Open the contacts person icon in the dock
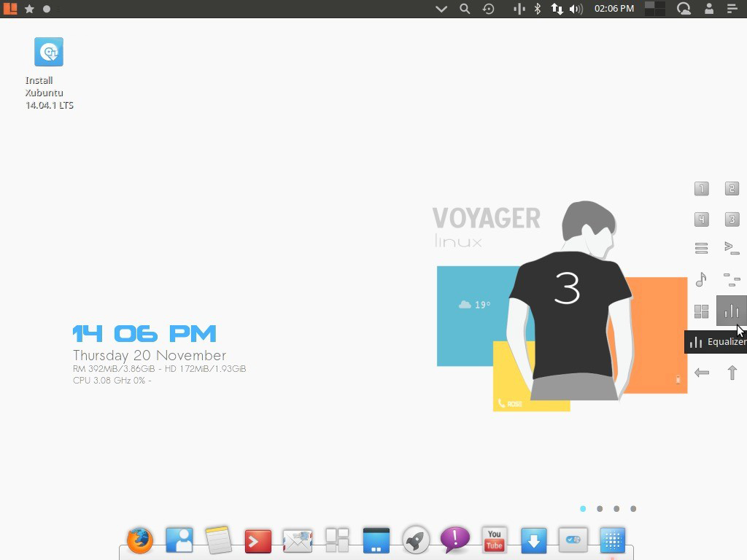Screen dimensions: 747x560 (179, 540)
